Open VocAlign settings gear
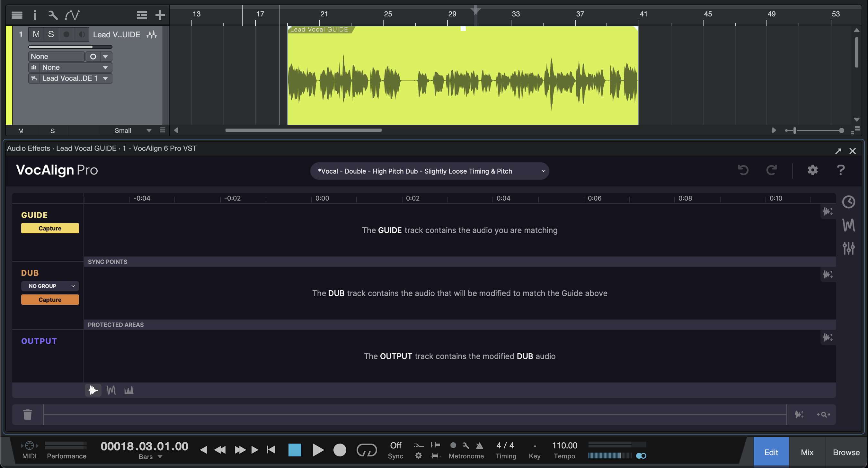This screenshot has width=868, height=468. (x=812, y=170)
